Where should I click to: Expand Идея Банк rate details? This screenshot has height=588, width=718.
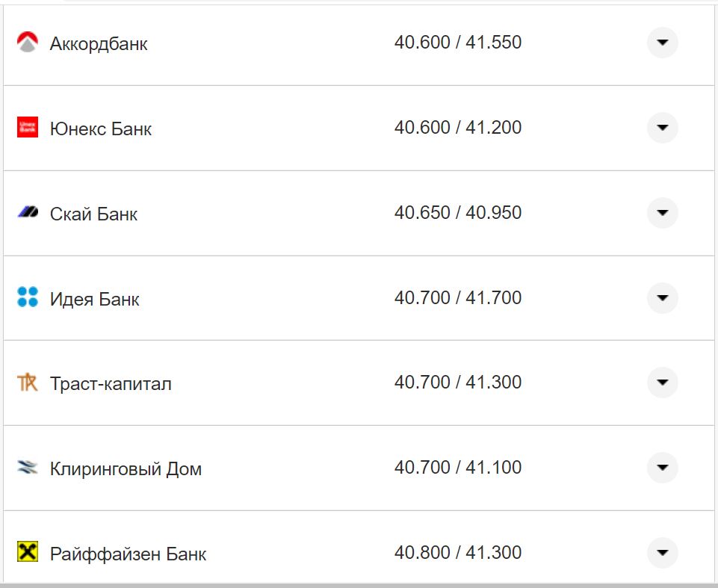(662, 298)
